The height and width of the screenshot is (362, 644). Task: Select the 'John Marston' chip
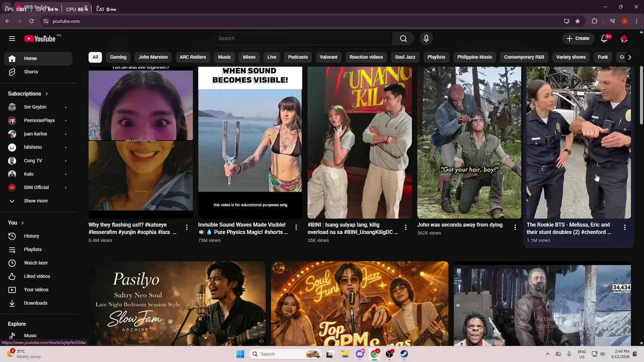point(153,57)
